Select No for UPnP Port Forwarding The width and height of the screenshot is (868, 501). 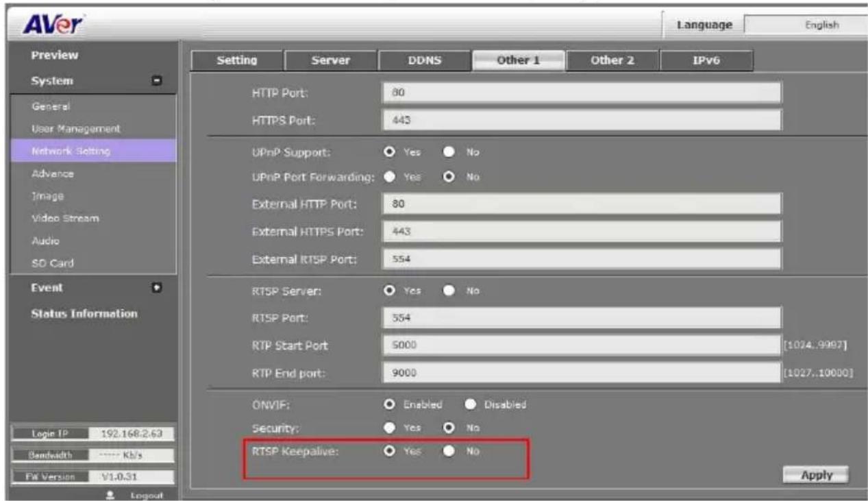click(x=449, y=178)
